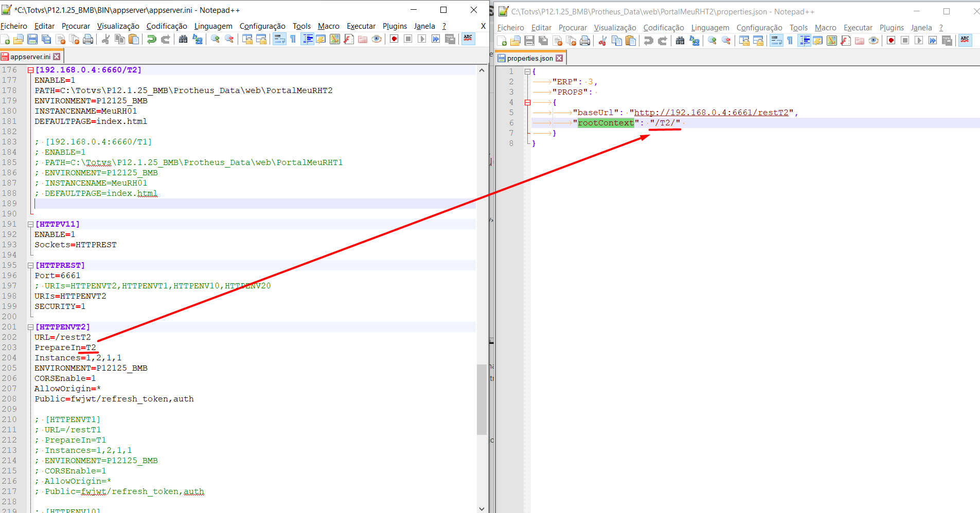
Task: Open Linguagem menu in appserver.ini window
Action: (x=213, y=26)
